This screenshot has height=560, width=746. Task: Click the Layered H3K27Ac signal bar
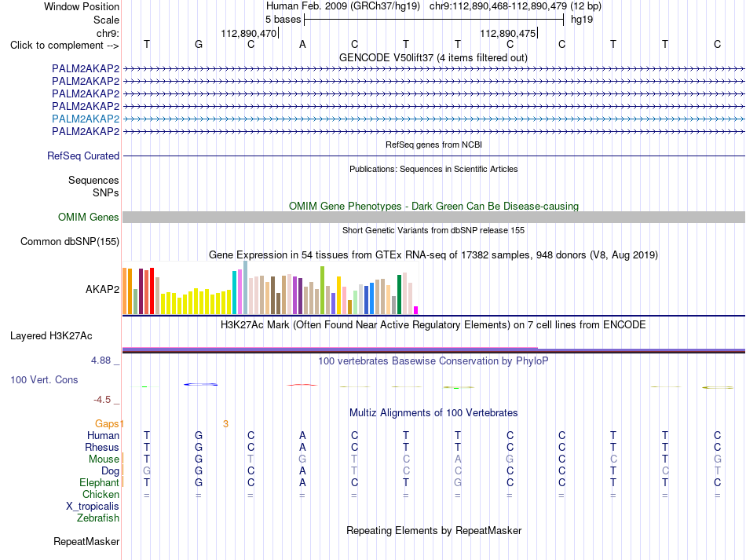(x=433, y=350)
